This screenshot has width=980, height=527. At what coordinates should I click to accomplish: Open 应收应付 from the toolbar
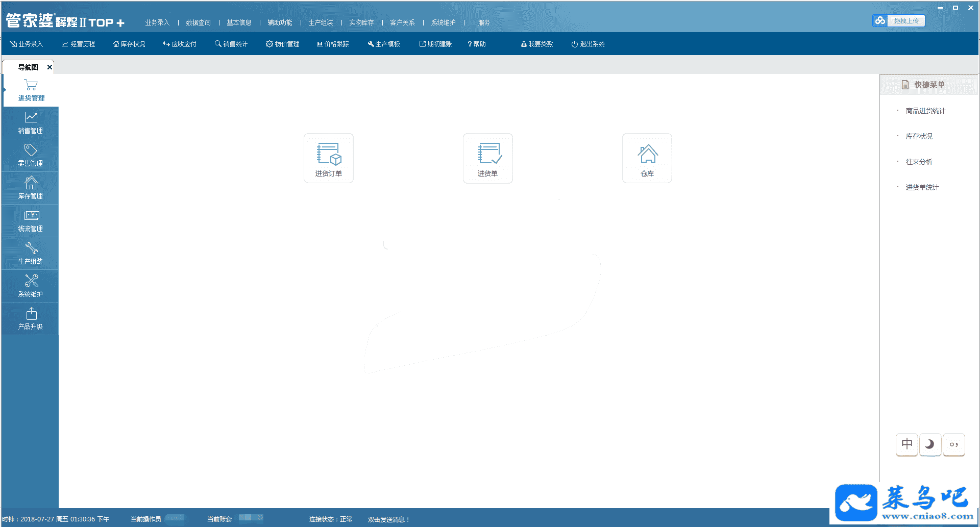pyautogui.click(x=180, y=44)
